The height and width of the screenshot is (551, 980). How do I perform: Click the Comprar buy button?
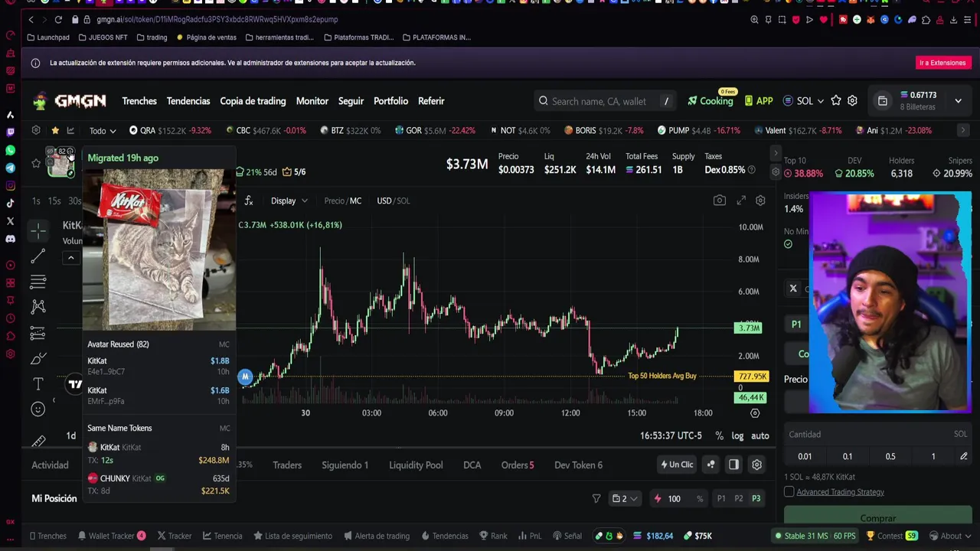coord(878,518)
